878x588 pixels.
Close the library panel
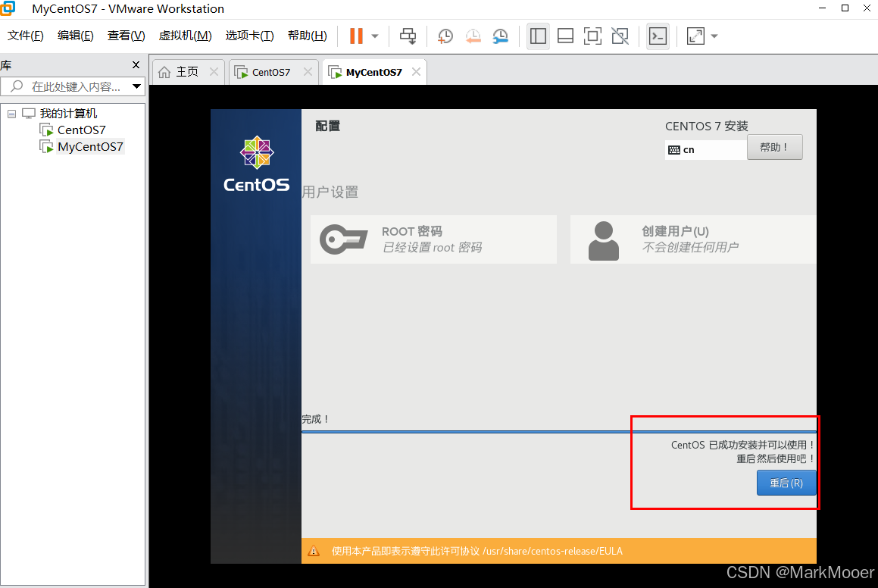click(136, 65)
